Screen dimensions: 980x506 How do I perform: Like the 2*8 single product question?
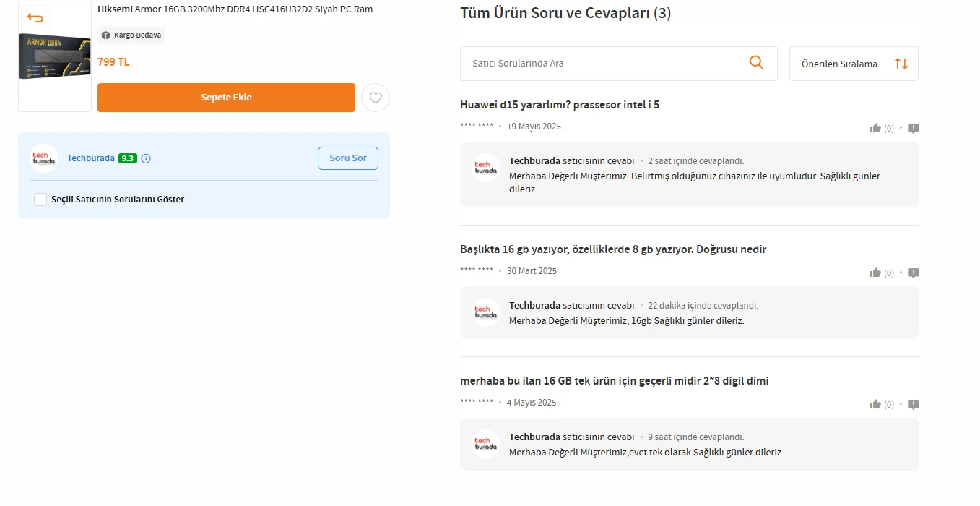pos(875,404)
